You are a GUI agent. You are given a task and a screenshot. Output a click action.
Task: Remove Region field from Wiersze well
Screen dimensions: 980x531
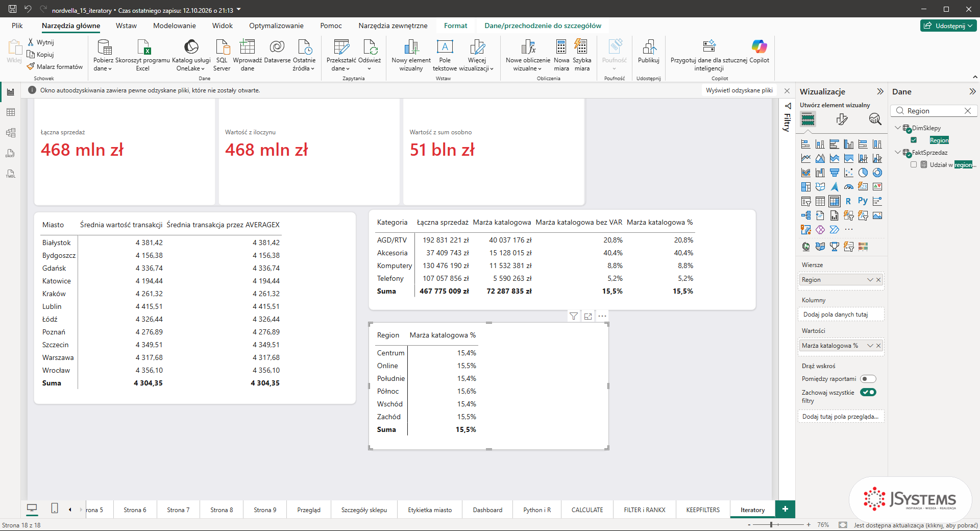click(878, 280)
